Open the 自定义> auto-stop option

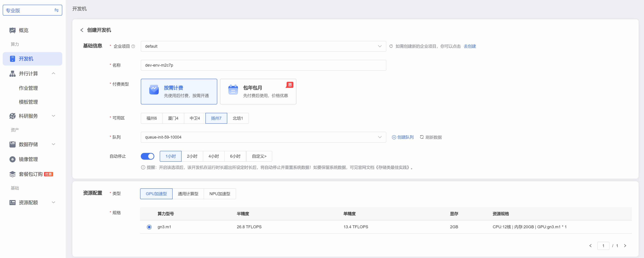(259, 156)
